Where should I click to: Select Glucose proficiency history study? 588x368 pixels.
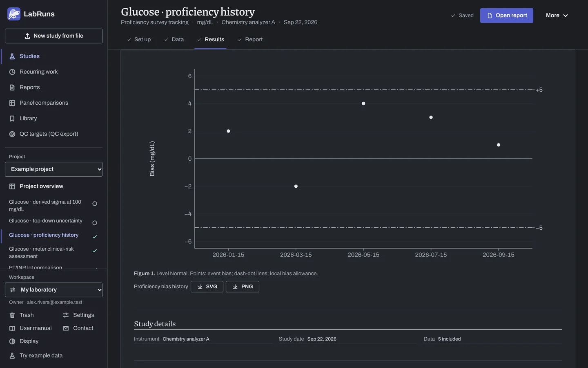[x=44, y=235]
